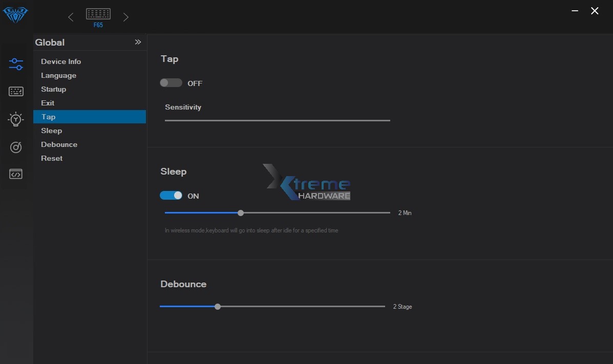Jump to the Debounce section

[59, 144]
